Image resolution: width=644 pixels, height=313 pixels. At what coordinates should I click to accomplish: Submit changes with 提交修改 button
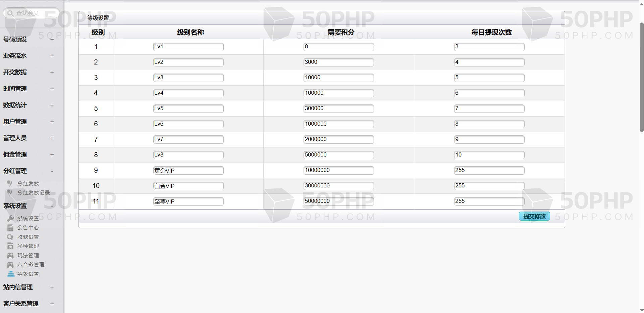point(534,216)
